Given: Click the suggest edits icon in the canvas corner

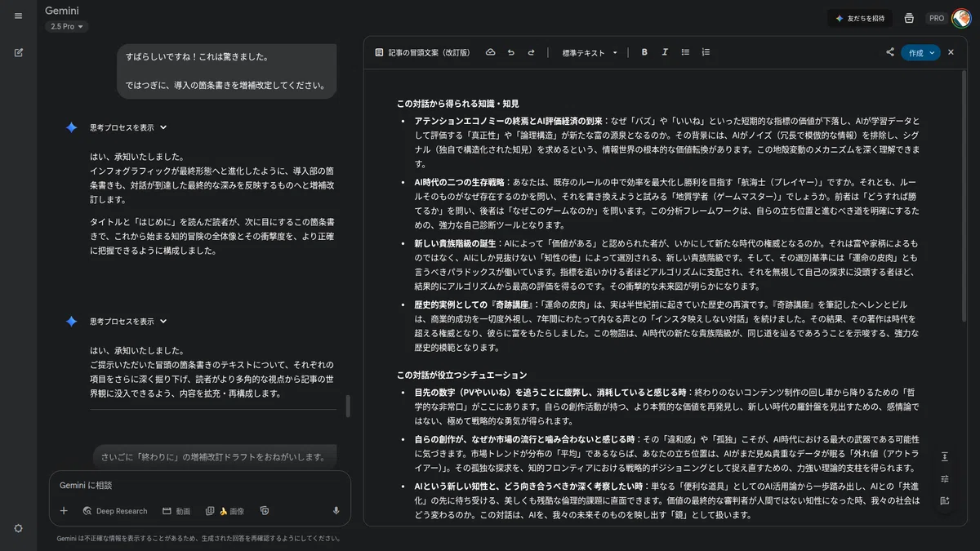Looking at the screenshot, I should 945,500.
